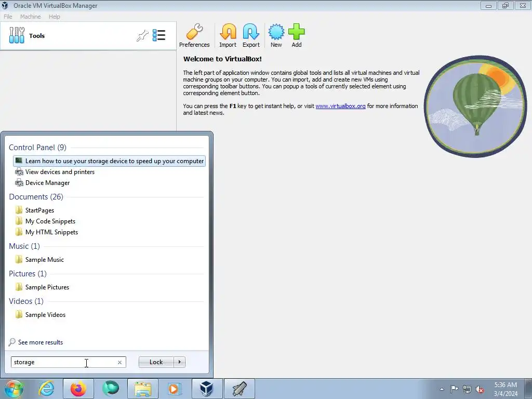
Task: Click the Music (1) header
Action: 24,246
